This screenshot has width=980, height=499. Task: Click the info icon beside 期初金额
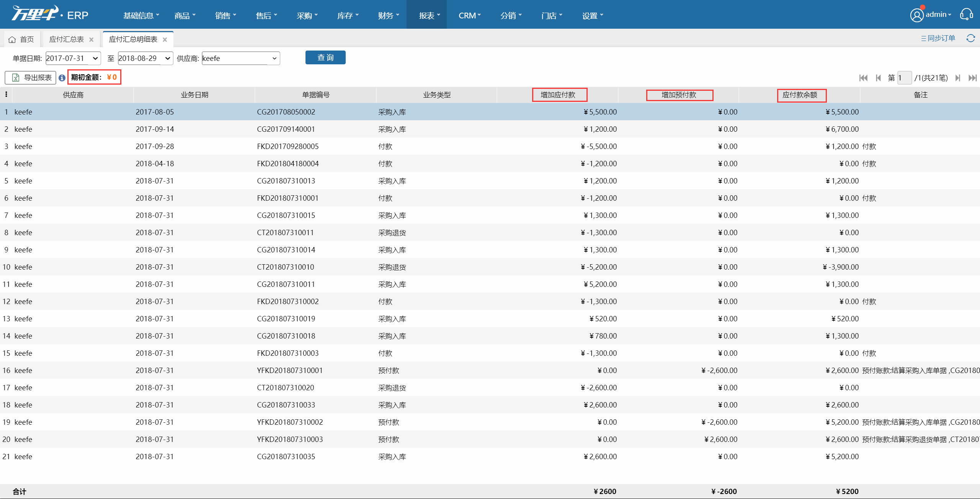tap(62, 78)
